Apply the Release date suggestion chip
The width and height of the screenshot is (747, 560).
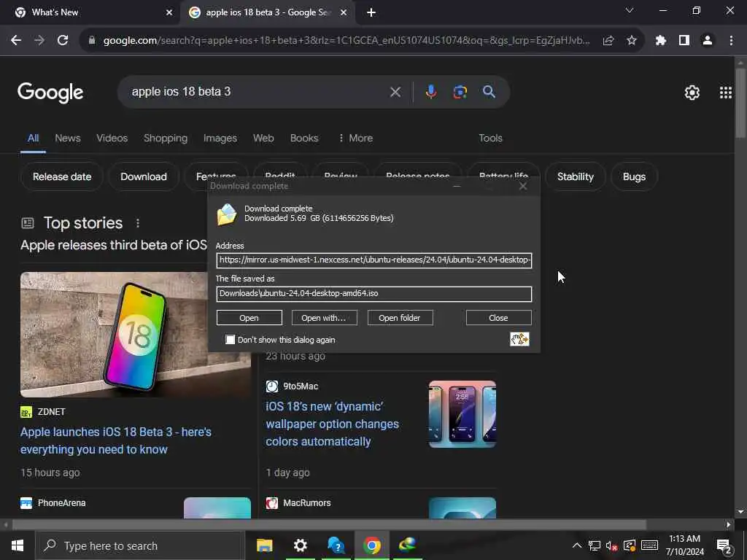[x=62, y=176]
